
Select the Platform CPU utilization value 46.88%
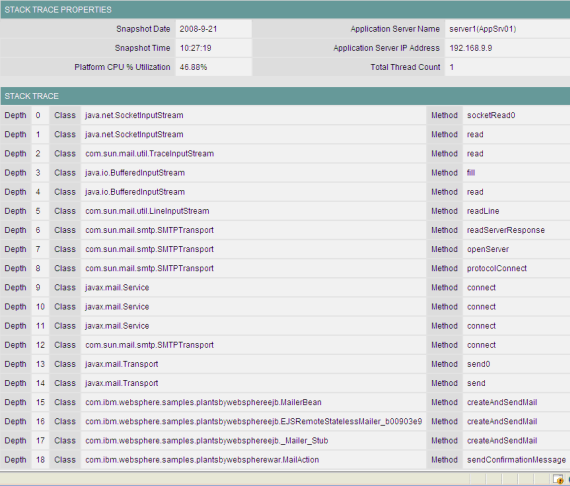[193, 67]
